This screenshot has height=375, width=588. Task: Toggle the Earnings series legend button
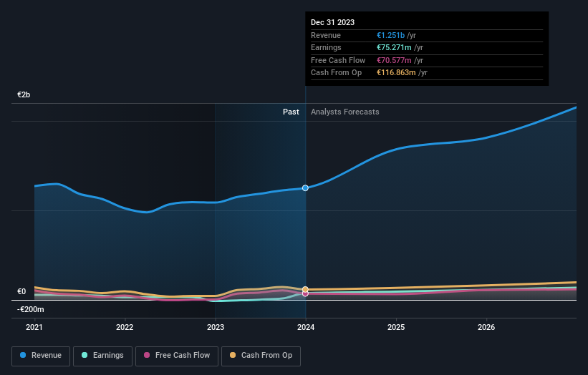point(102,356)
